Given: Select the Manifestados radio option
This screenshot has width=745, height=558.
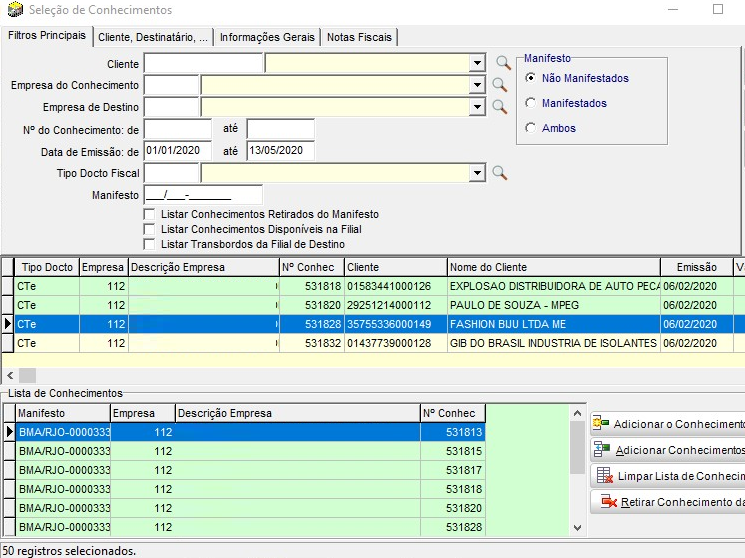Looking at the screenshot, I should 531,104.
